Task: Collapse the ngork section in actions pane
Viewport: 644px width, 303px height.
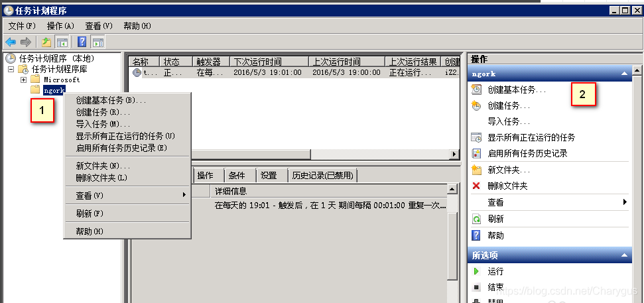Action: click(624, 74)
